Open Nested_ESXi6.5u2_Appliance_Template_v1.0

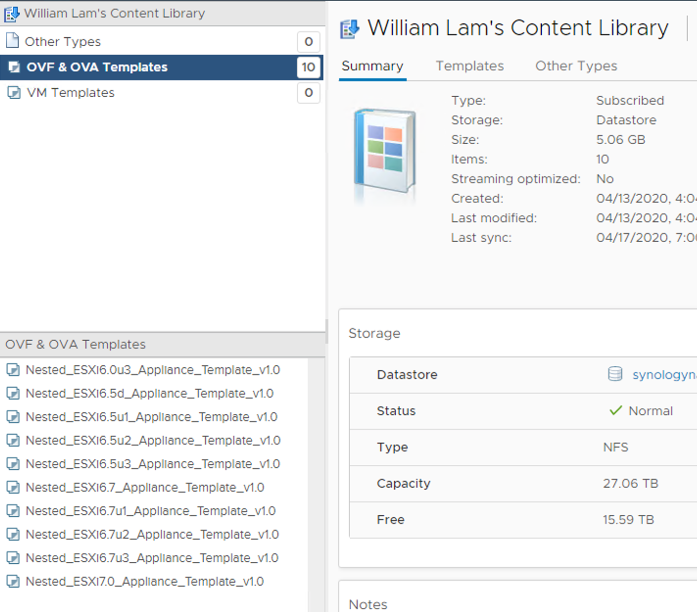[x=153, y=440]
